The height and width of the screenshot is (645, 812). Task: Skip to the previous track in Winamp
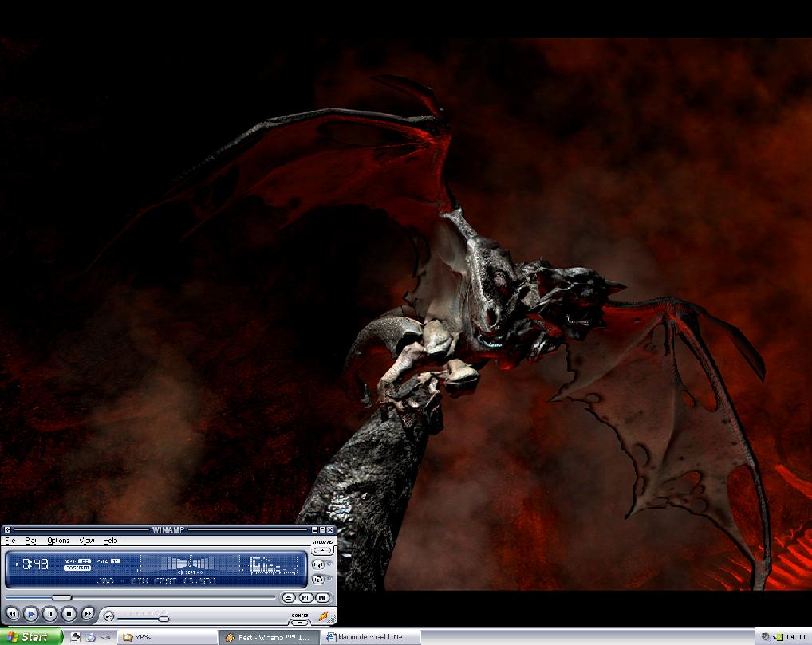(x=13, y=613)
